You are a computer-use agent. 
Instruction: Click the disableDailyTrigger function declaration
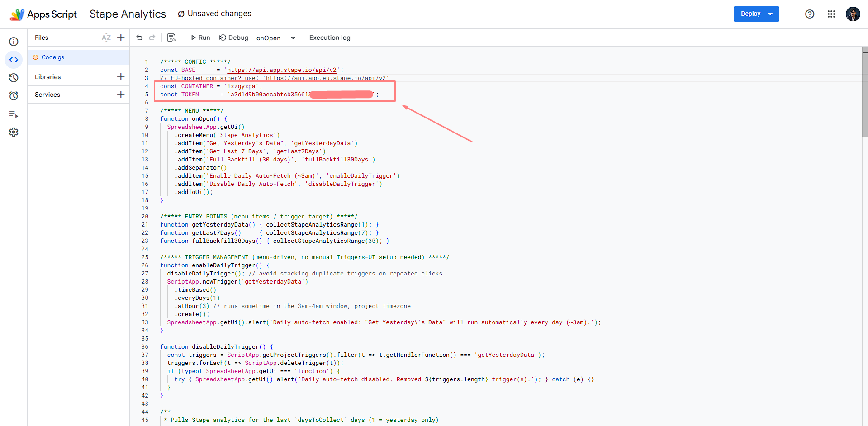click(x=217, y=347)
